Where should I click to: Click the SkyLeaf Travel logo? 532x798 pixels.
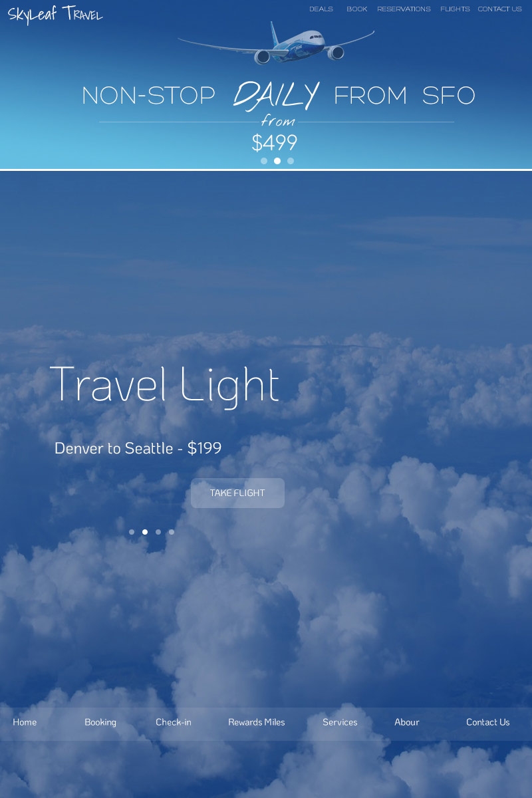point(55,14)
